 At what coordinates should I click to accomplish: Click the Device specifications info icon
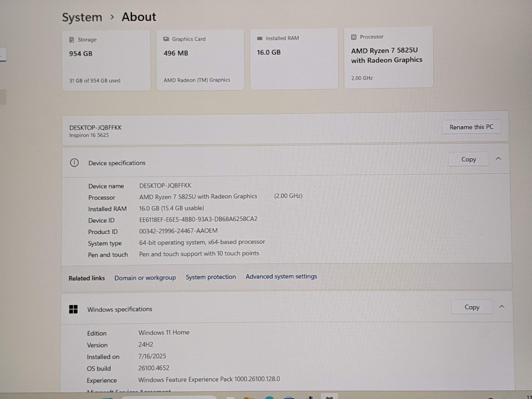(74, 163)
